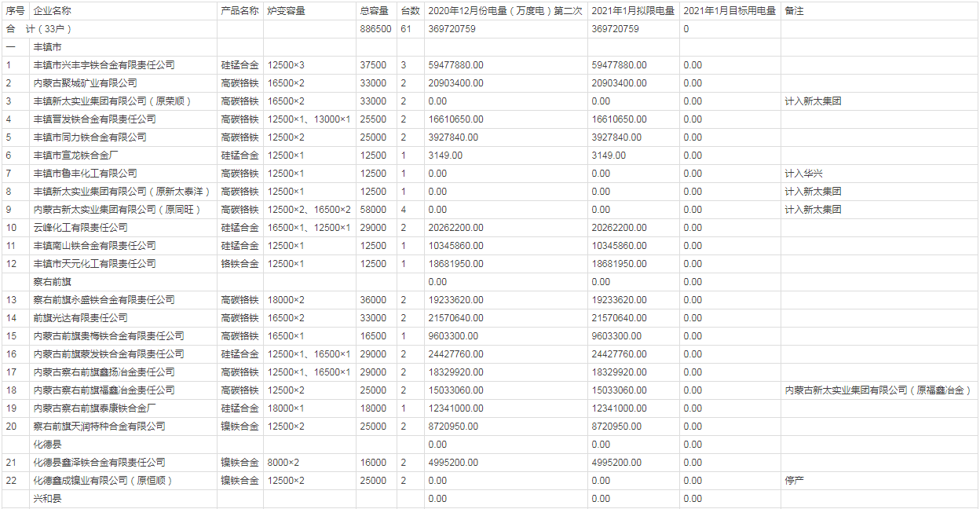
Task: Select total capacity cell 37500
Action: click(373, 65)
